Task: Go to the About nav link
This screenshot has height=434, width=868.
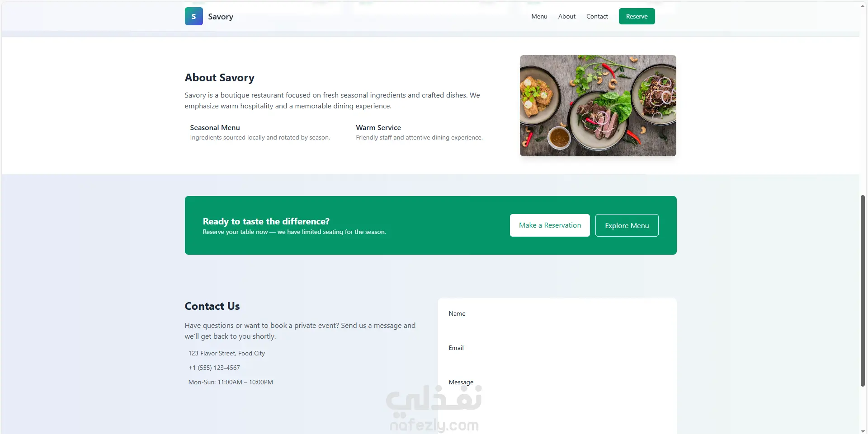Action: click(566, 16)
